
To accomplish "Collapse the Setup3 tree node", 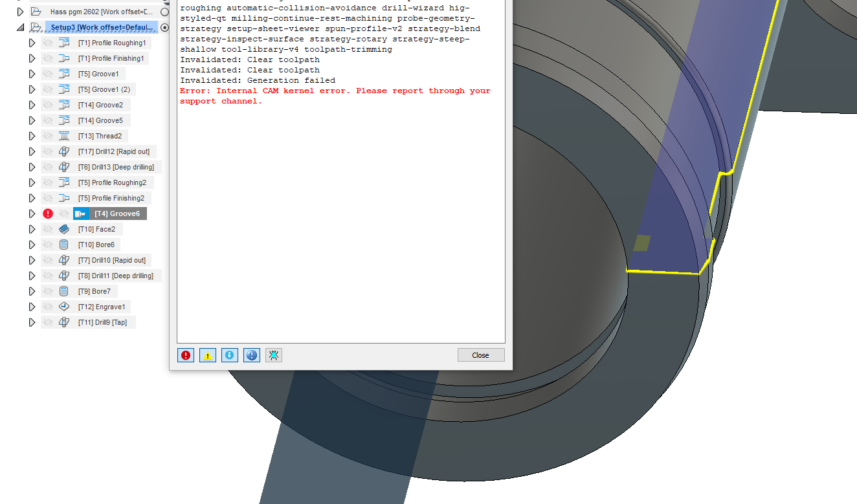I will click(x=21, y=27).
